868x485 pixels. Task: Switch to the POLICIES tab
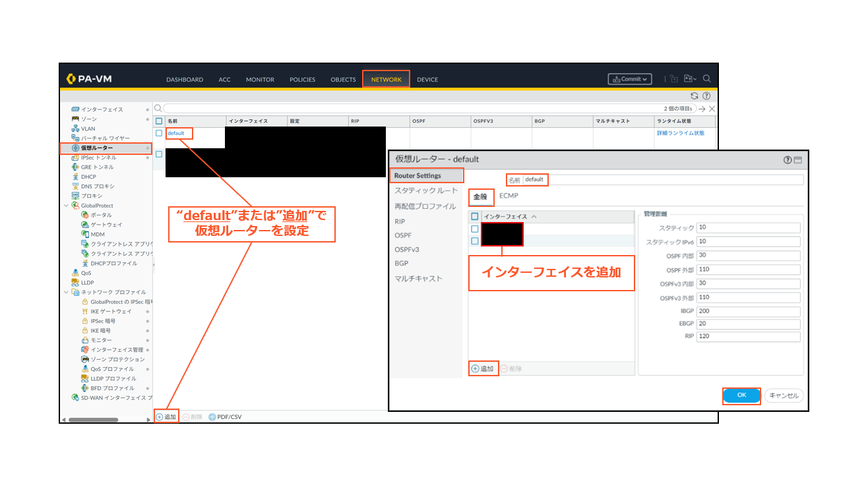302,79
